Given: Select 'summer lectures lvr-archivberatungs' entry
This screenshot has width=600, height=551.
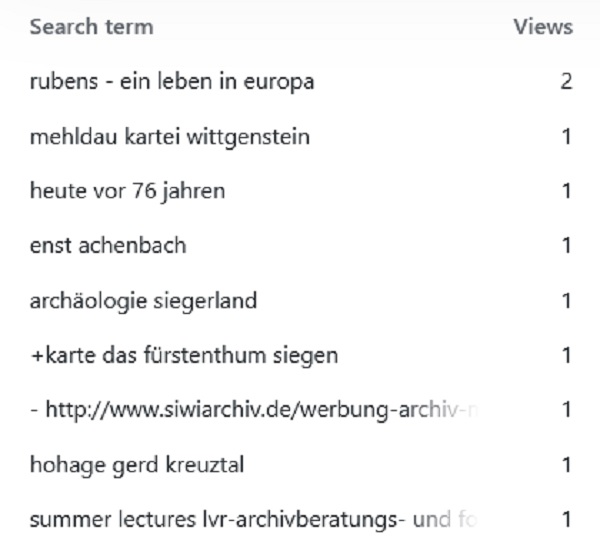Looking at the screenshot, I should pos(253,520).
